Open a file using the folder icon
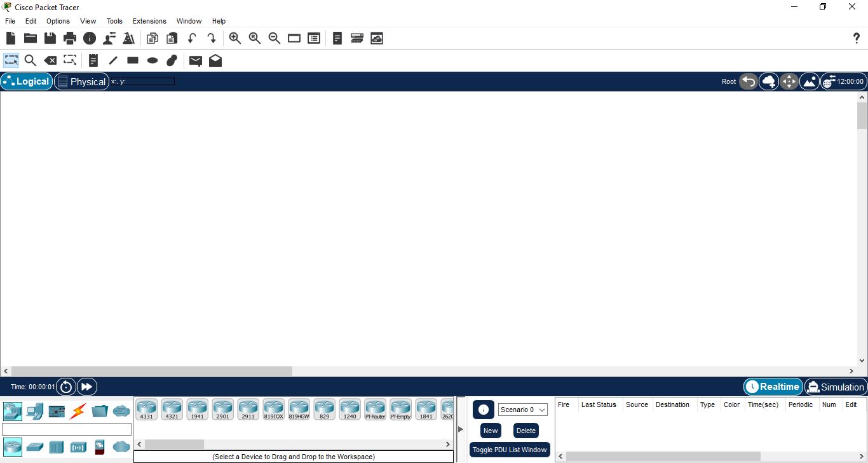 click(x=31, y=38)
